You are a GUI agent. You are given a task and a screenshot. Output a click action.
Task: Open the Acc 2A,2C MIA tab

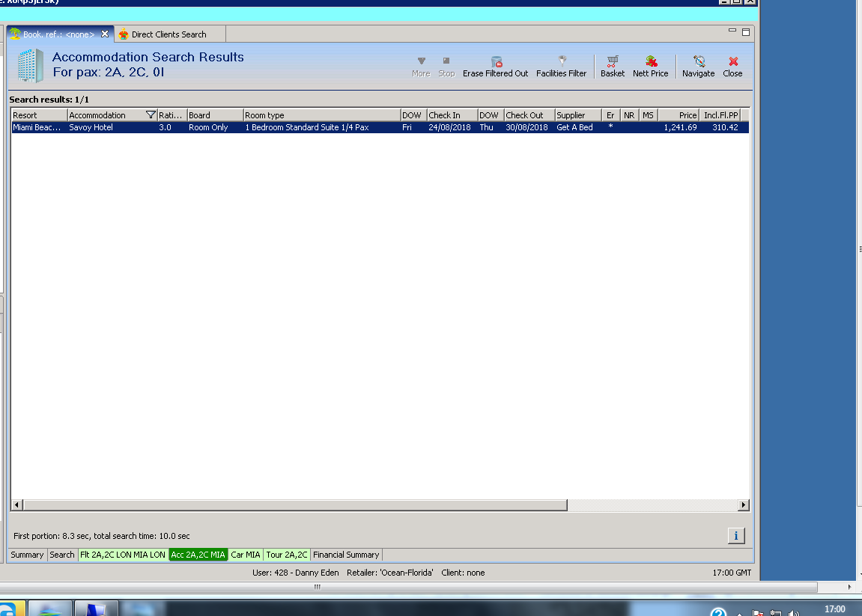[198, 555]
